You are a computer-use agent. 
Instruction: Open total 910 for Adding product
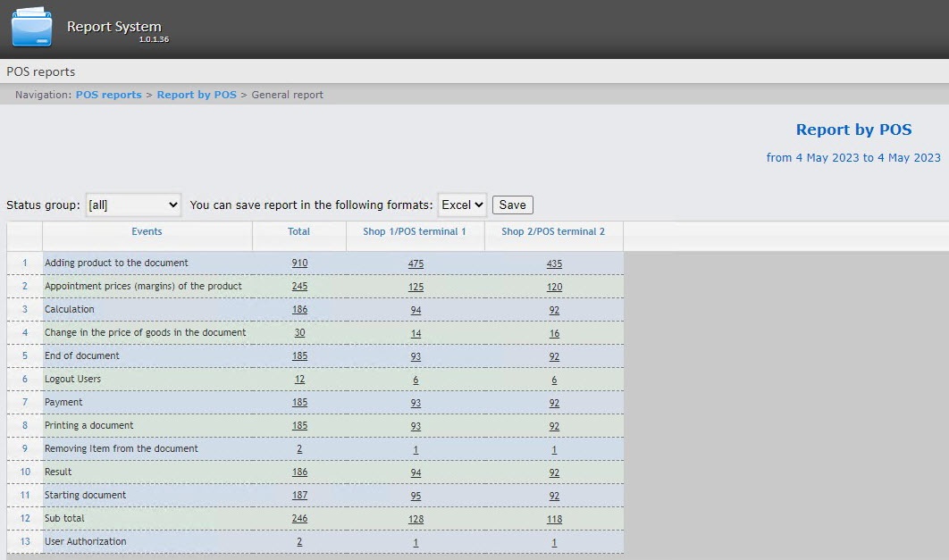[299, 263]
